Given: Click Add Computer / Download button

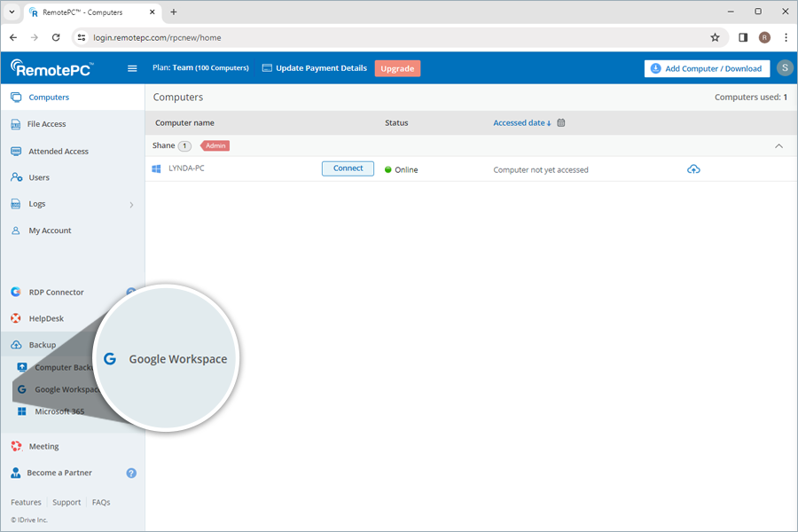Looking at the screenshot, I should pos(707,68).
